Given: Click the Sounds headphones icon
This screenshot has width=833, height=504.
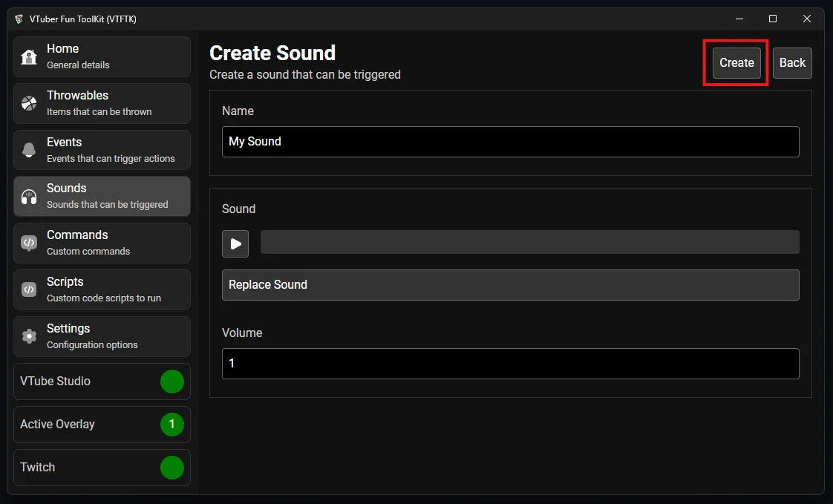Looking at the screenshot, I should click(29, 197).
